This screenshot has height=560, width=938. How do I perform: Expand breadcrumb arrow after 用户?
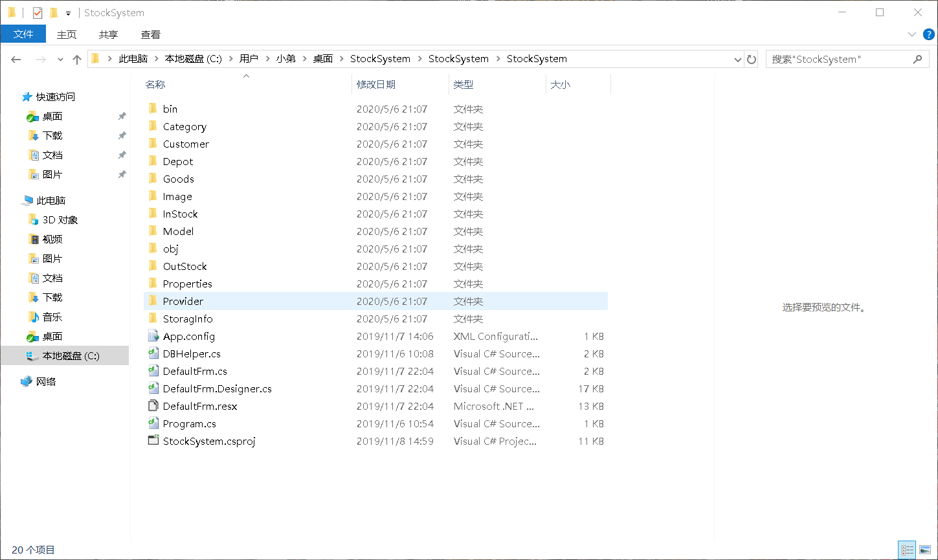coord(267,59)
